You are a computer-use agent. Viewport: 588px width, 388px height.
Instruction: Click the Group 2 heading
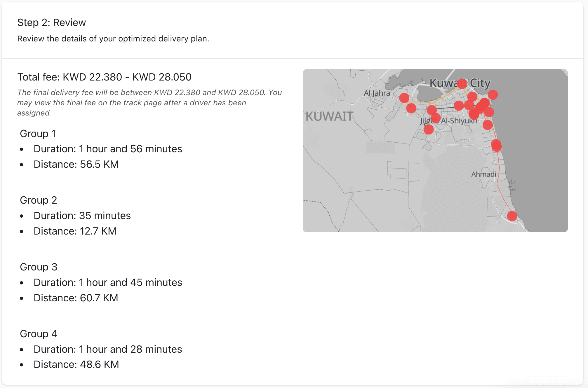click(x=38, y=200)
